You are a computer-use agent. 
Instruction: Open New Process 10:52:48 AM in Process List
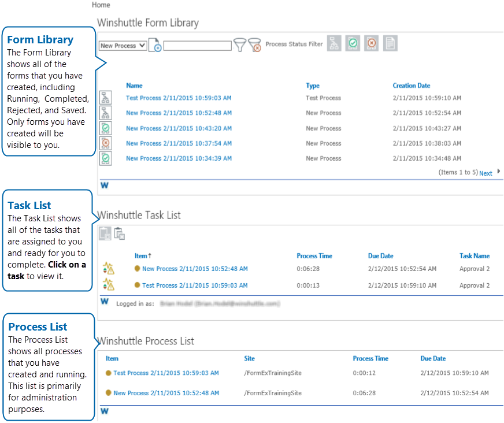tap(166, 393)
